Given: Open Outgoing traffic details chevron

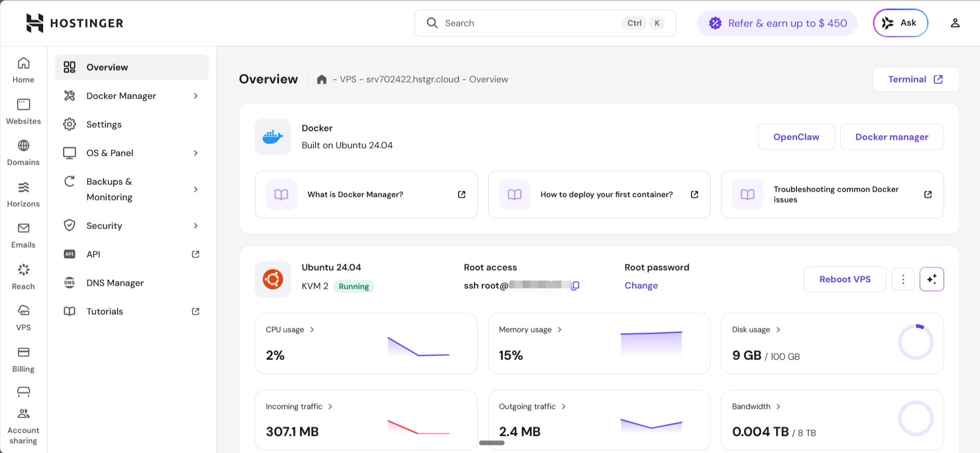Looking at the screenshot, I should [x=564, y=406].
